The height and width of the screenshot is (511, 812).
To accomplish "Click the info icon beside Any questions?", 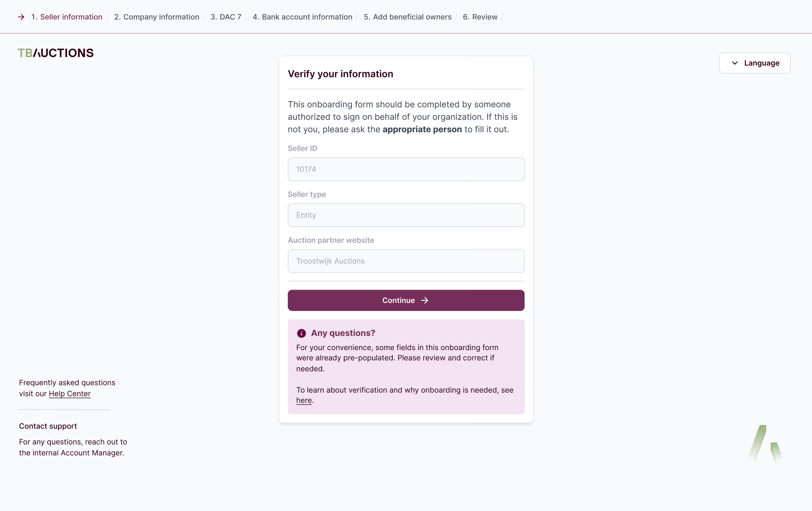I will [x=301, y=333].
